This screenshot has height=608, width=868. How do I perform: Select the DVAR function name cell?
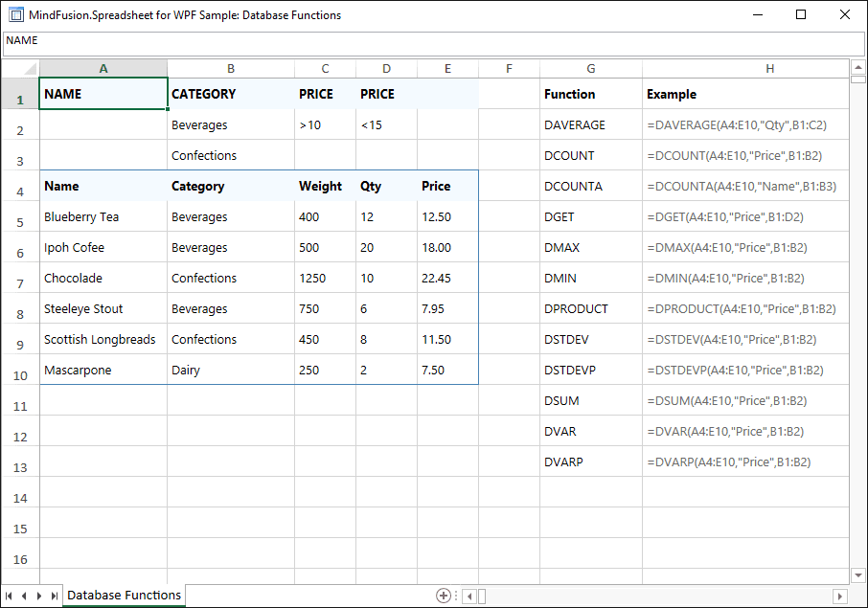click(x=591, y=431)
